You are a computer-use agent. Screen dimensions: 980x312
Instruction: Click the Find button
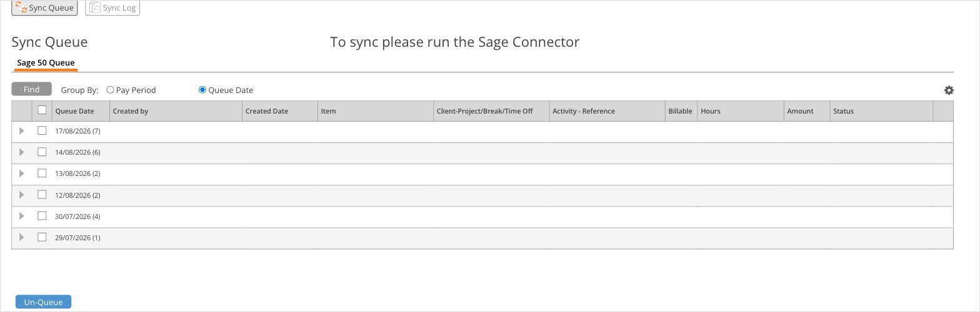click(31, 89)
